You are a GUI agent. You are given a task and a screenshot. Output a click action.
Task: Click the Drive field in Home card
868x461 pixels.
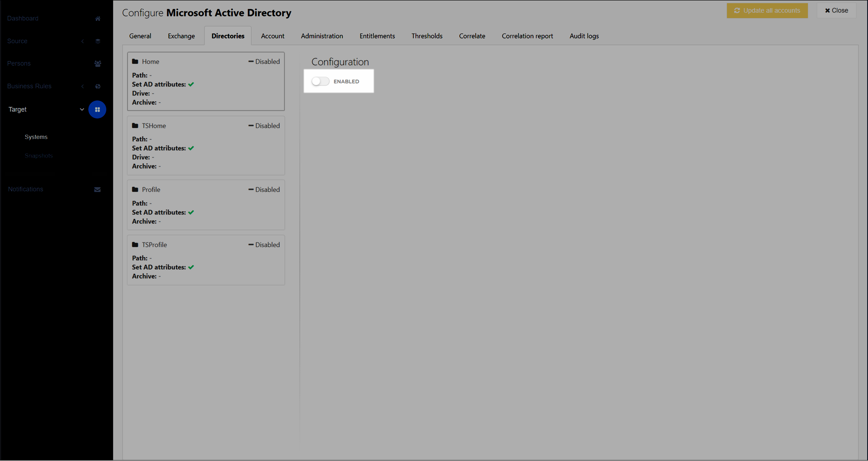pos(143,94)
